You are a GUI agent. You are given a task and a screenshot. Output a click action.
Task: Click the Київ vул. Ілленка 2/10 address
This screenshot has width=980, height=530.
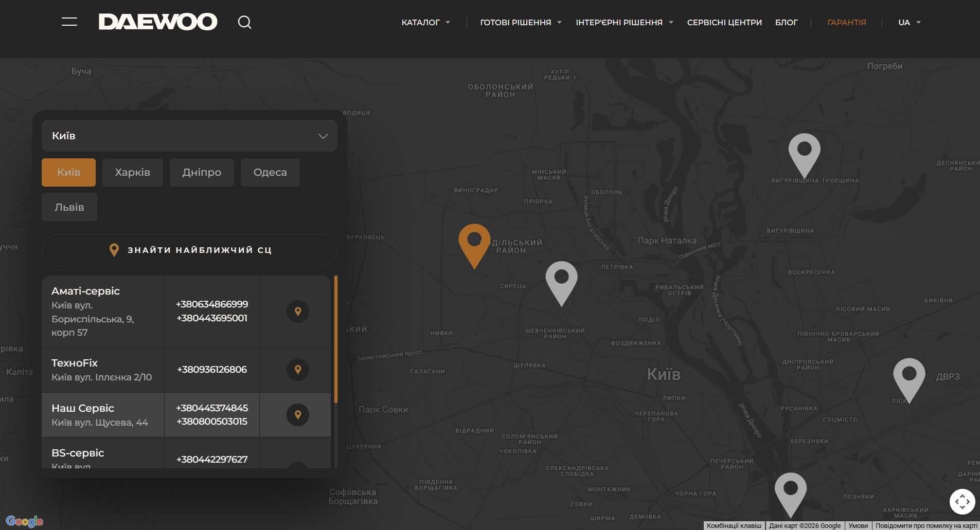coord(102,377)
